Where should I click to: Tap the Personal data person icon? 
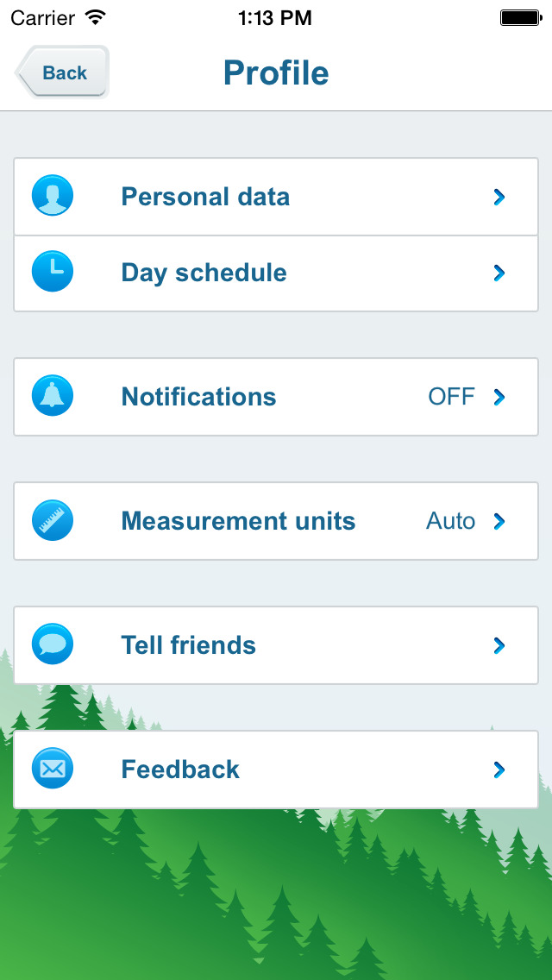point(53,196)
